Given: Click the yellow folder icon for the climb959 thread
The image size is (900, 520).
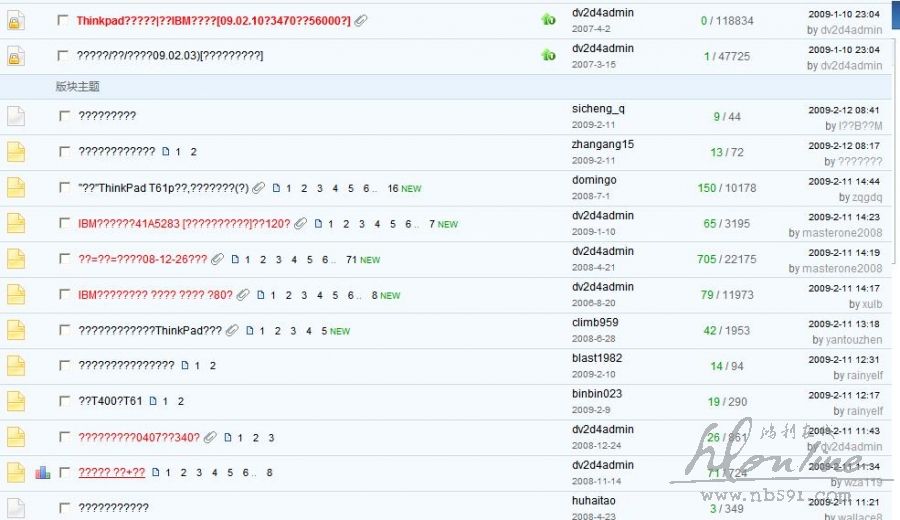Looking at the screenshot, I should 16,329.
